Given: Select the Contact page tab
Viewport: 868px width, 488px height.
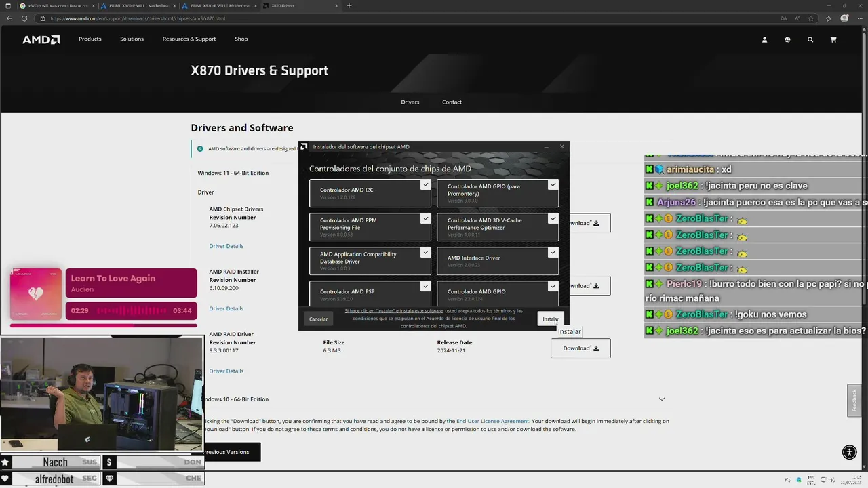Looking at the screenshot, I should coord(452,102).
